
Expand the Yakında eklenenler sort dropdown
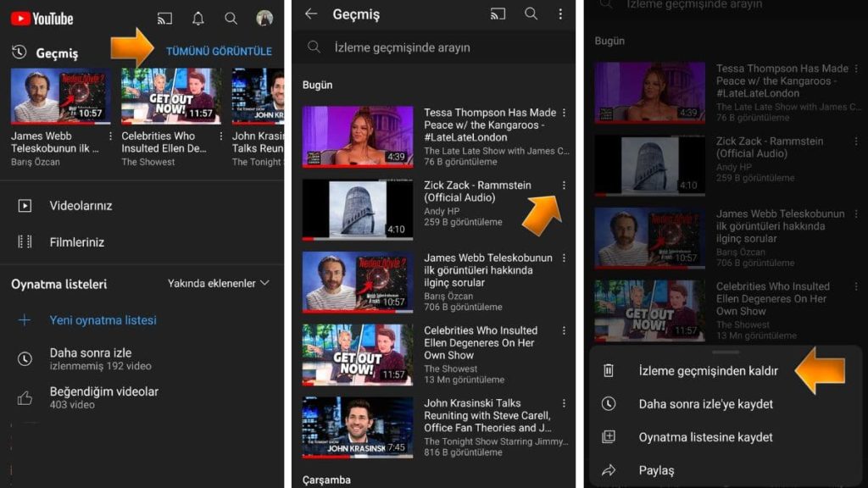pos(219,283)
